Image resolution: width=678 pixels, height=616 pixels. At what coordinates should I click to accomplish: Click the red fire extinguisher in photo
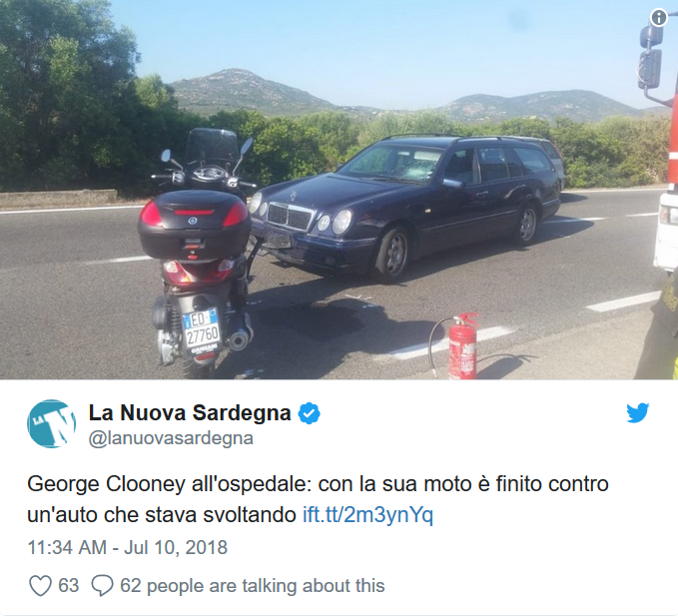tap(461, 347)
